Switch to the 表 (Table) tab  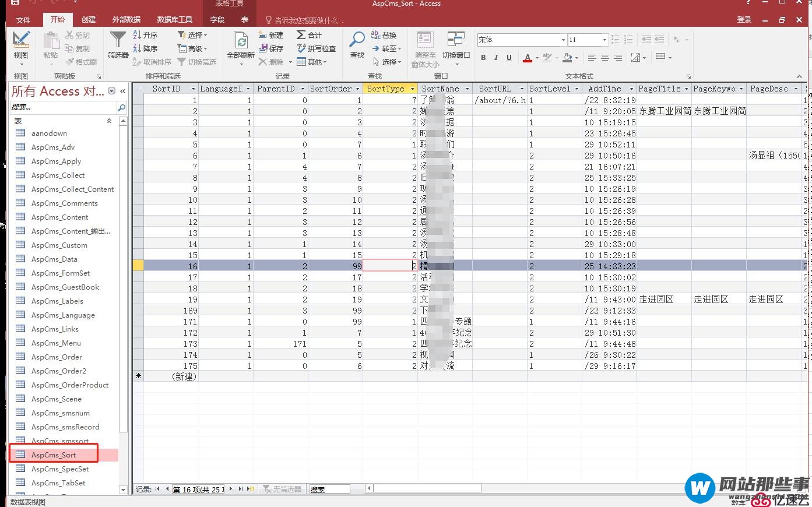[245, 20]
